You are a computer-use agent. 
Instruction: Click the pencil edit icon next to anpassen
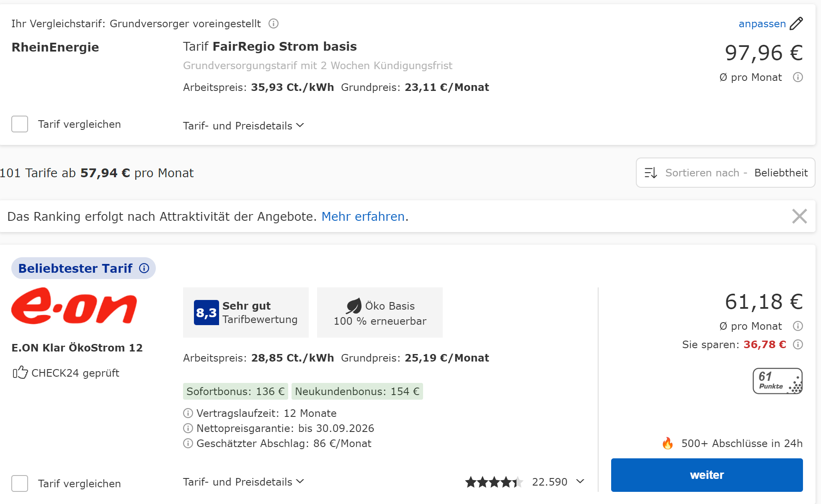[796, 23]
